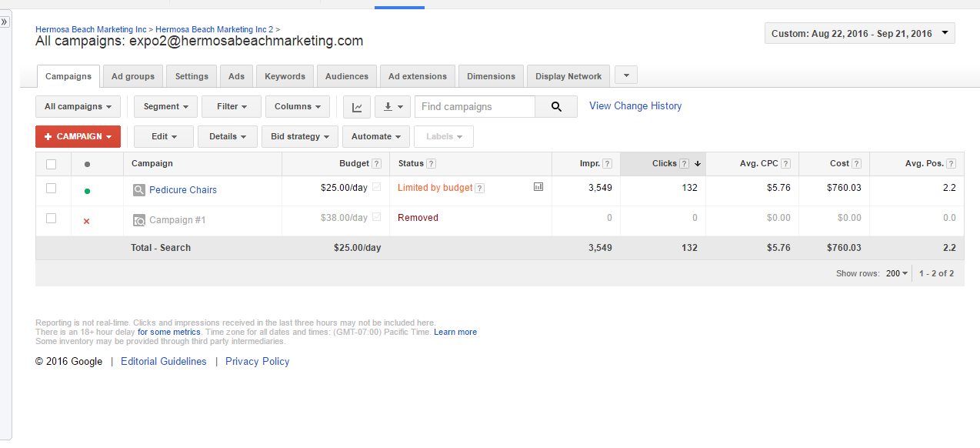Click the bar chart icon in Status column
Image resolution: width=980 pixels, height=448 pixels.
538,187
